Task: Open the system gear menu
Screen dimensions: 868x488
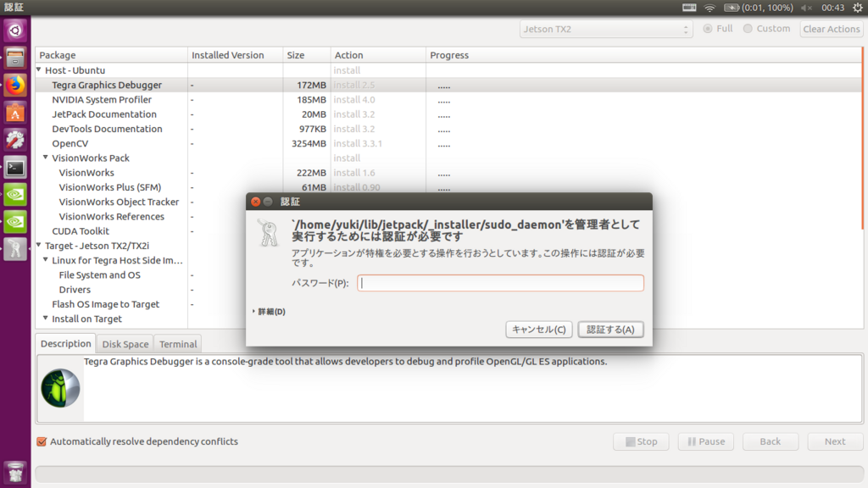Action: pyautogui.click(x=858, y=8)
